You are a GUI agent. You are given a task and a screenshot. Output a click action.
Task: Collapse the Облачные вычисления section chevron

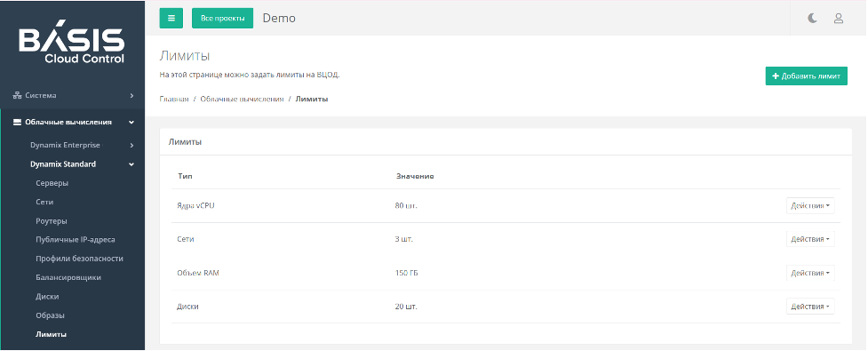(131, 123)
